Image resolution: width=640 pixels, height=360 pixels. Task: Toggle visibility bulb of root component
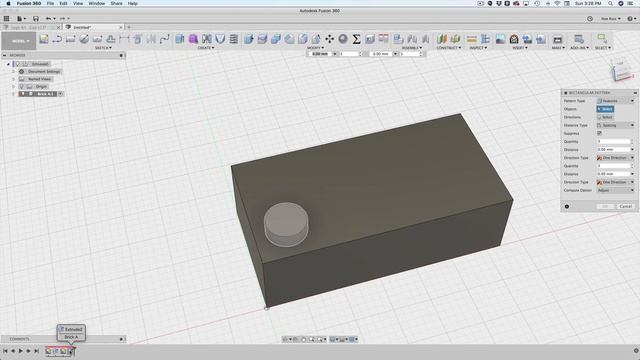click(18, 64)
